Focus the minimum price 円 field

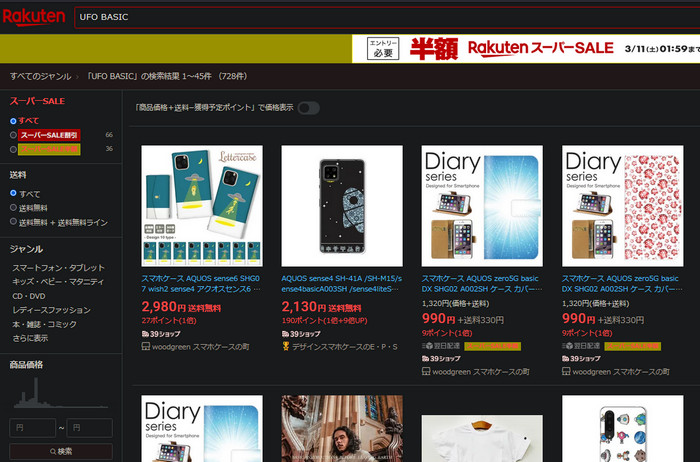tap(33, 428)
